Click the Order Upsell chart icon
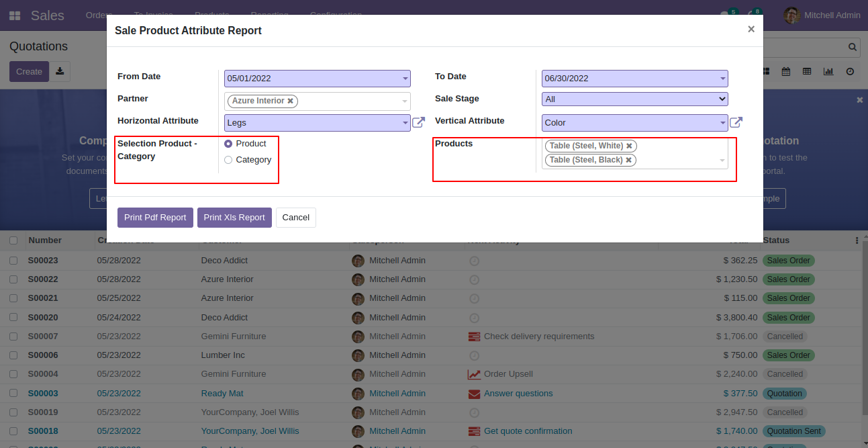 pyautogui.click(x=474, y=374)
